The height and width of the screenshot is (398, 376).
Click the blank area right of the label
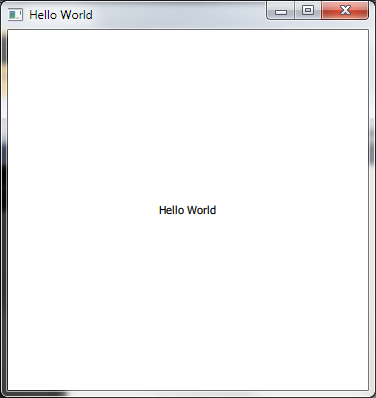pos(293,210)
